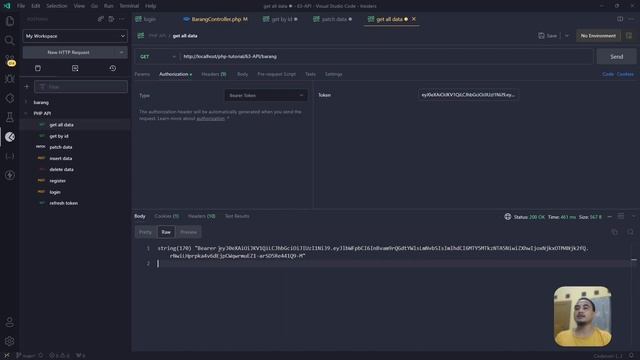Switch response view to Preview
640x360 pixels.
click(189, 232)
